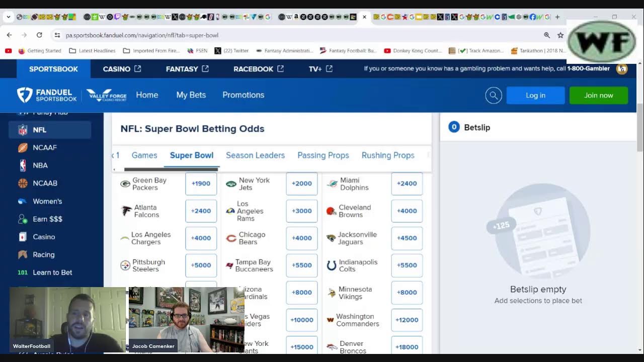Viewport: 644px width, 362px height.
Task: Bookmark this page with the star icon
Action: click(560, 35)
